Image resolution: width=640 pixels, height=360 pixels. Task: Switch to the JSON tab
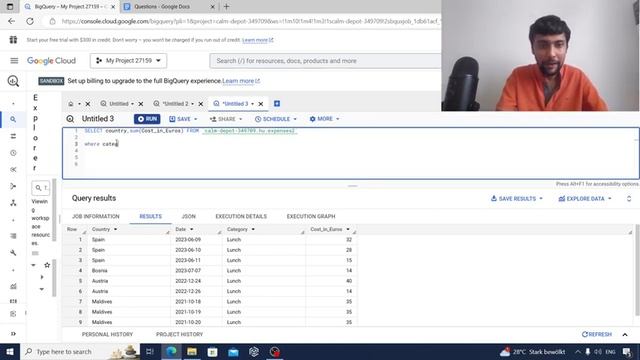(x=189, y=216)
